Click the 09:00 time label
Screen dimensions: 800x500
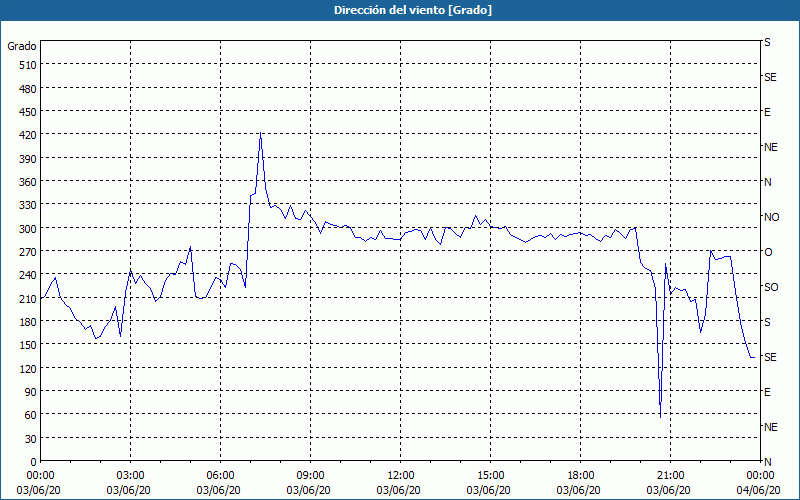(311, 476)
